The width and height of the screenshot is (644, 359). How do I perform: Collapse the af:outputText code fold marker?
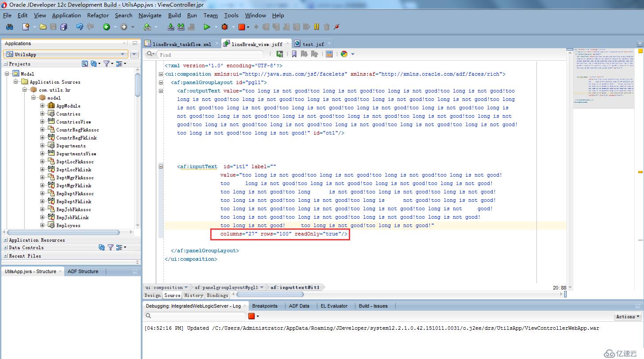[x=161, y=91]
